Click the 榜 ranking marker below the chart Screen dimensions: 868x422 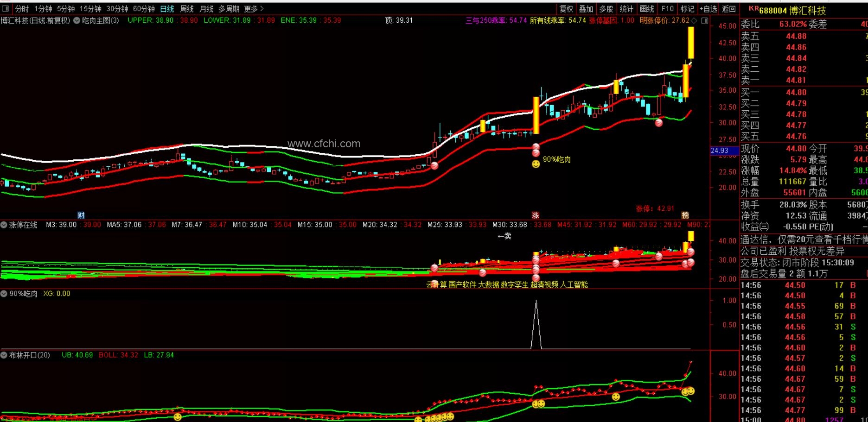click(685, 215)
